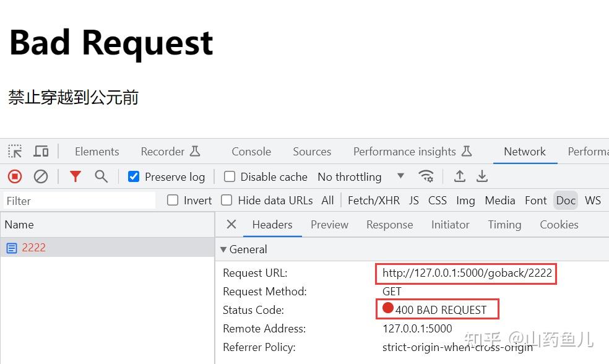Switch to the Console tab
Viewport: 609px width, 364px height.
[251, 152]
